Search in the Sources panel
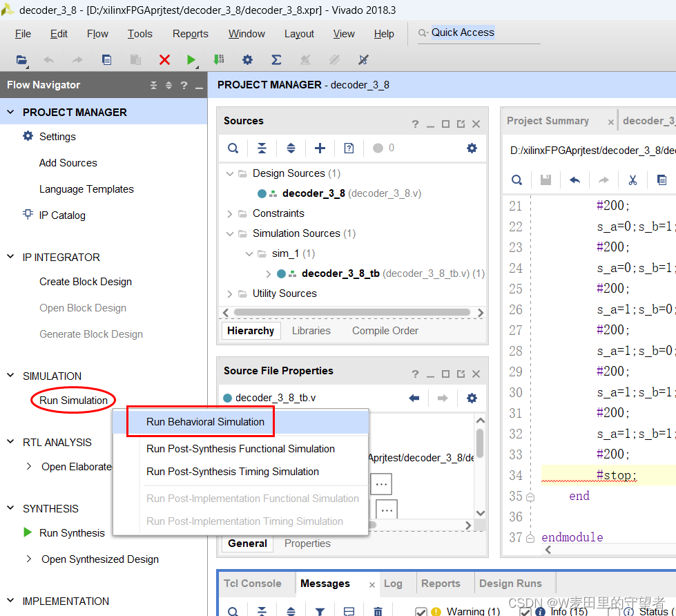Viewport: 676px width, 616px height. coord(233,148)
